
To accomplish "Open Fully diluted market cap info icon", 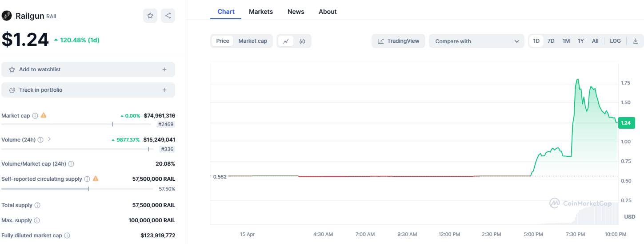I will [x=67, y=236].
